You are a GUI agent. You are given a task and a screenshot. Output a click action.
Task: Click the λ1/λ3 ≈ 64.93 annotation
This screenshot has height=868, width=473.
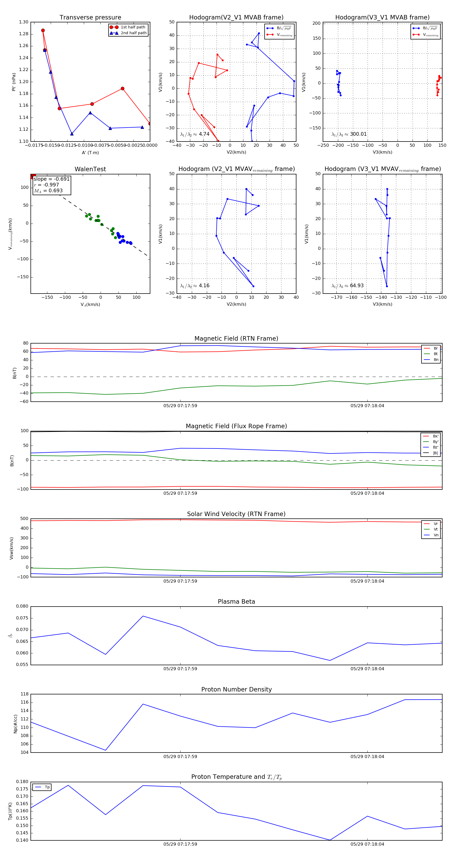[x=347, y=286]
